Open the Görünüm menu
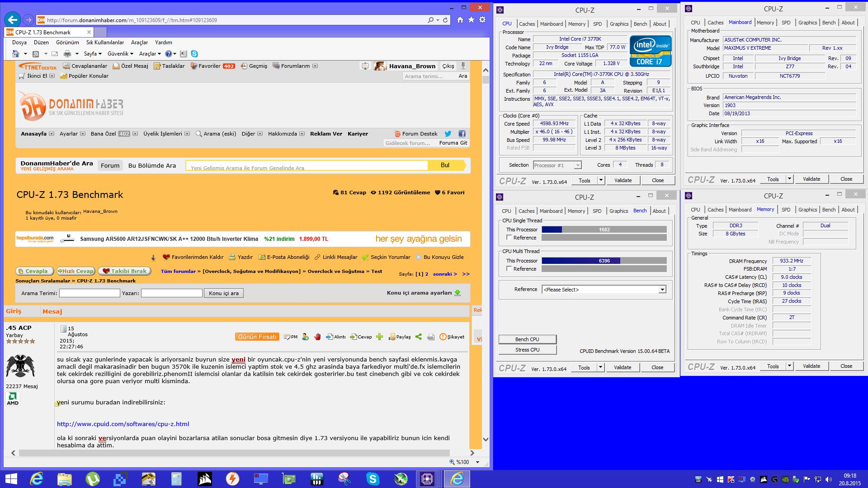Image resolution: width=868 pixels, height=488 pixels. [x=67, y=42]
